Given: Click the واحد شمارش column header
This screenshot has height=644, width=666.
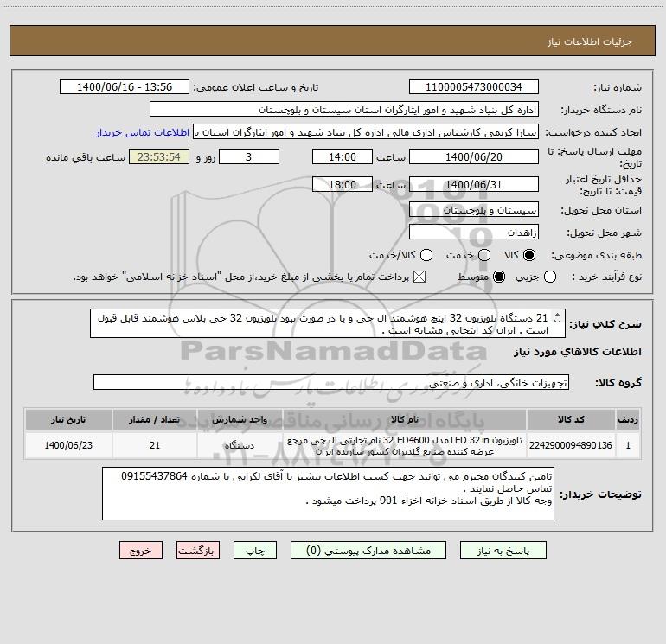Looking at the screenshot, I should [x=240, y=419].
